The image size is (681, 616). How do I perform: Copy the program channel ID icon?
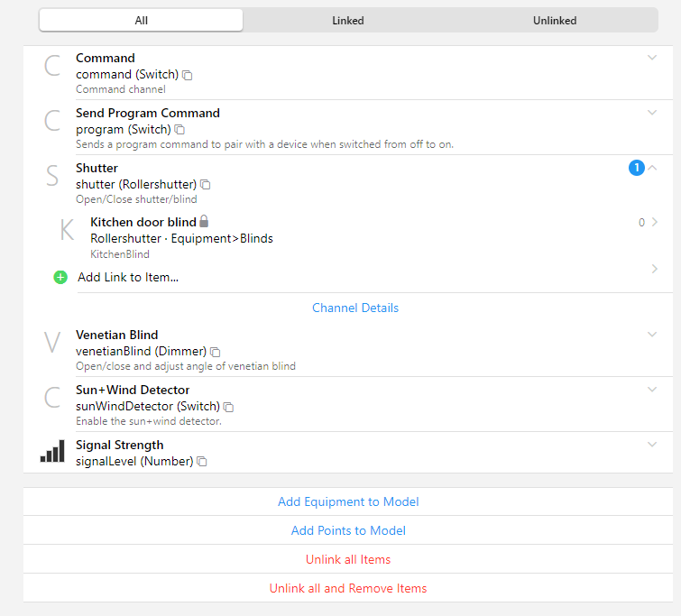point(180,130)
